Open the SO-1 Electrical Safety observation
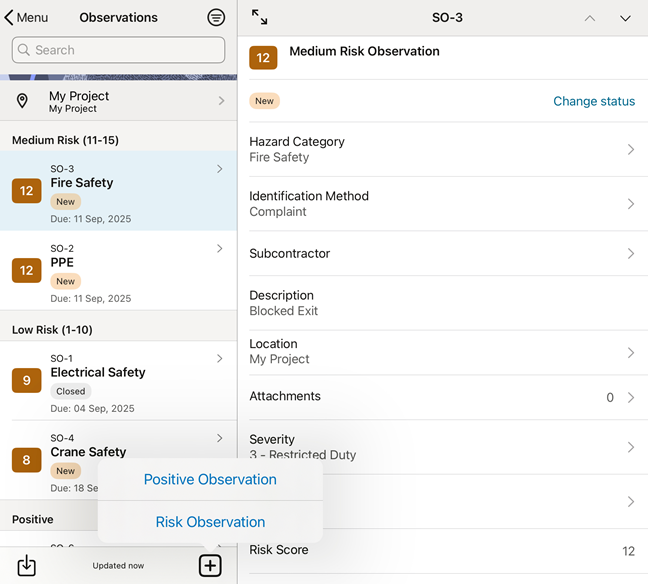Image resolution: width=648 pixels, height=584 pixels. point(118,380)
